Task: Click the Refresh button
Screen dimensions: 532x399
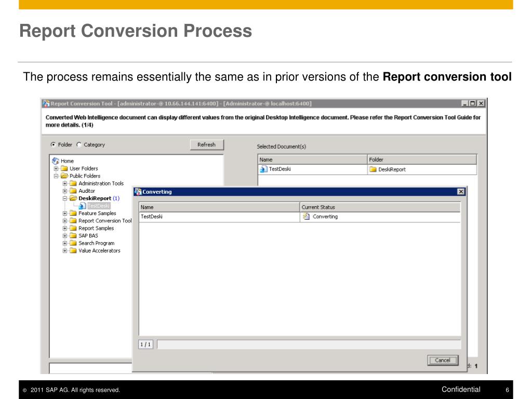Action: pos(207,144)
